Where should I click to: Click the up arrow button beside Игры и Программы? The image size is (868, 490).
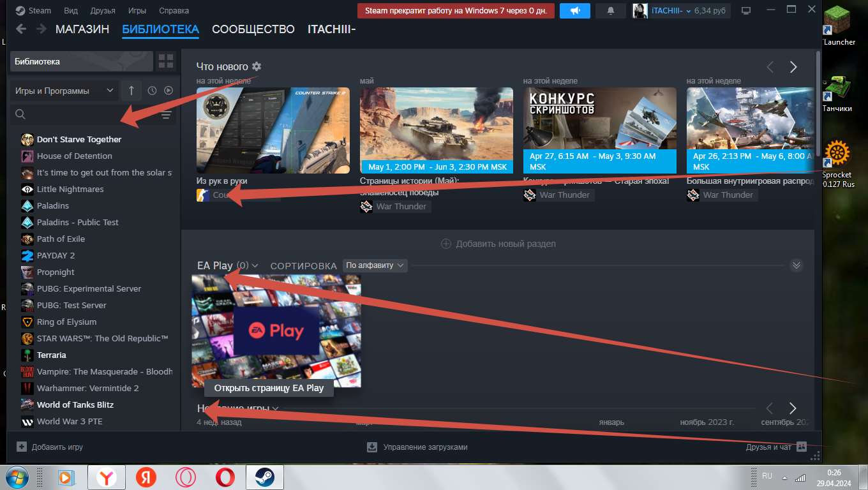[131, 91]
